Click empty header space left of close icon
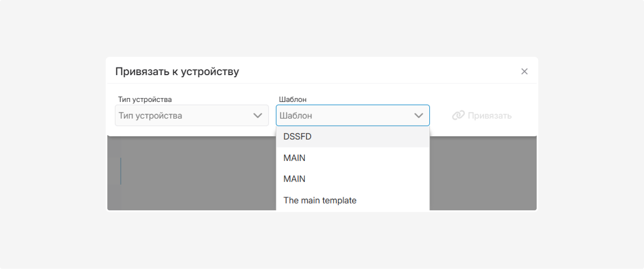This screenshot has width=644, height=269. 379,72
